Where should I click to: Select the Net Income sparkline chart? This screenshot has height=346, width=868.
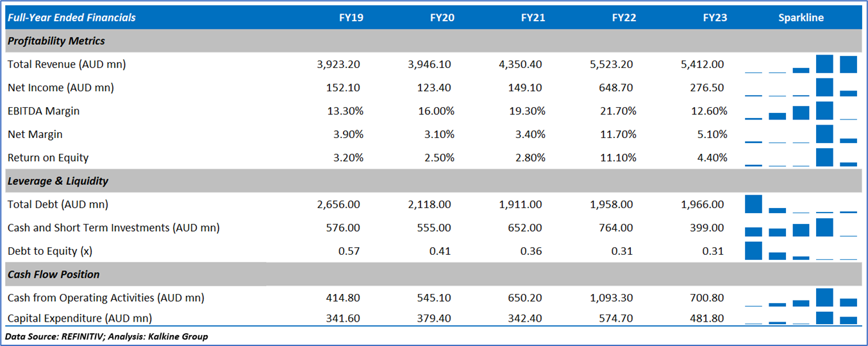click(801, 87)
